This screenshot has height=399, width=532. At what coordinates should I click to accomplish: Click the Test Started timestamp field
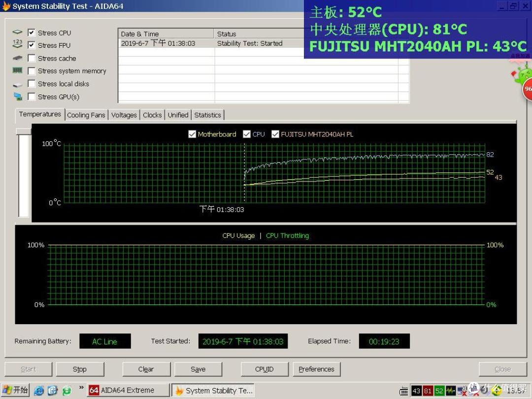click(x=243, y=341)
